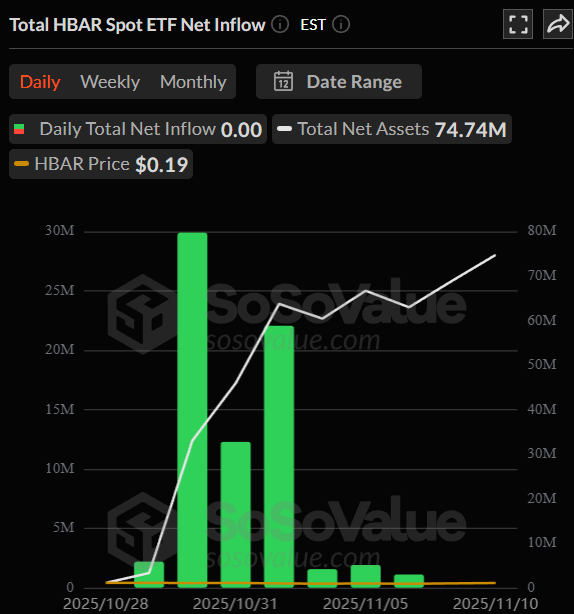
Task: Click green-red Daily Net Inflow swatch
Action: [19, 129]
